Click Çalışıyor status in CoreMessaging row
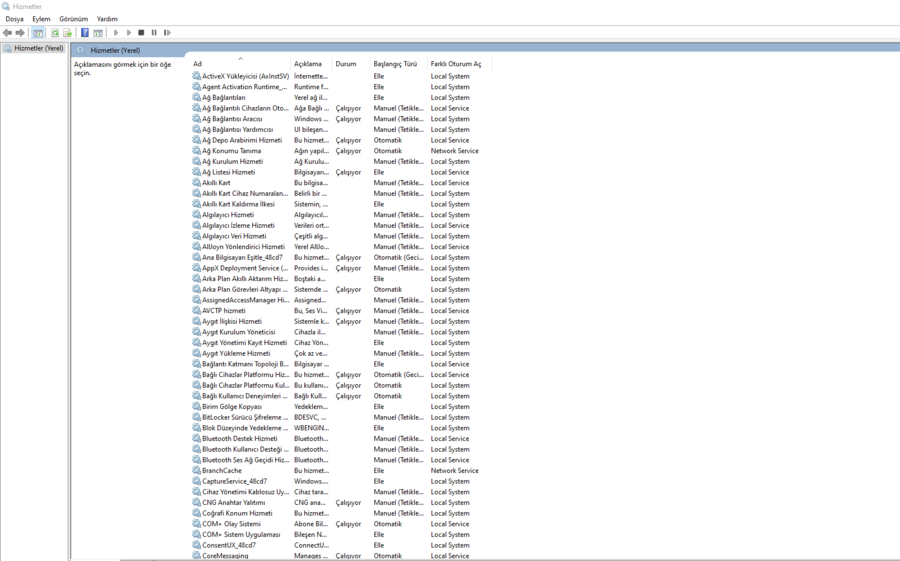 [348, 556]
